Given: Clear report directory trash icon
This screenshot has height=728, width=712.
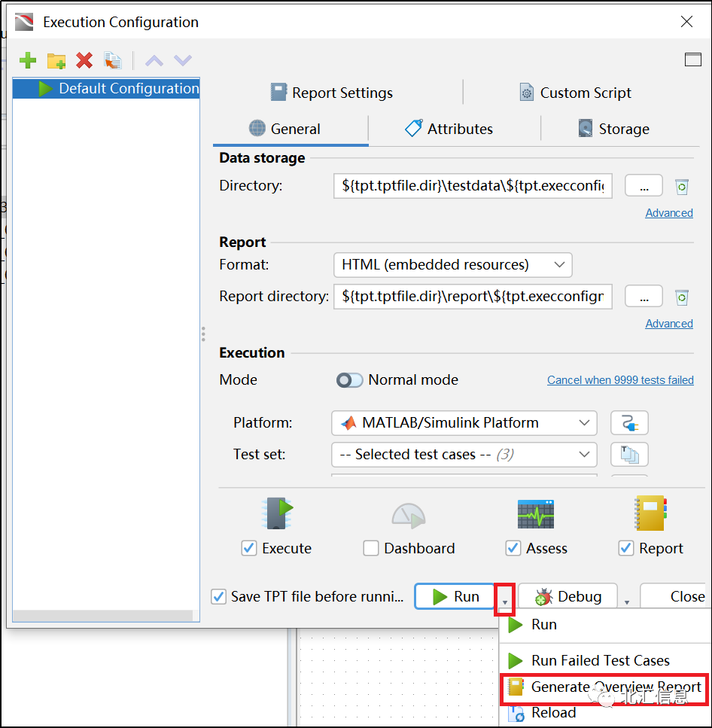Looking at the screenshot, I should click(x=681, y=297).
